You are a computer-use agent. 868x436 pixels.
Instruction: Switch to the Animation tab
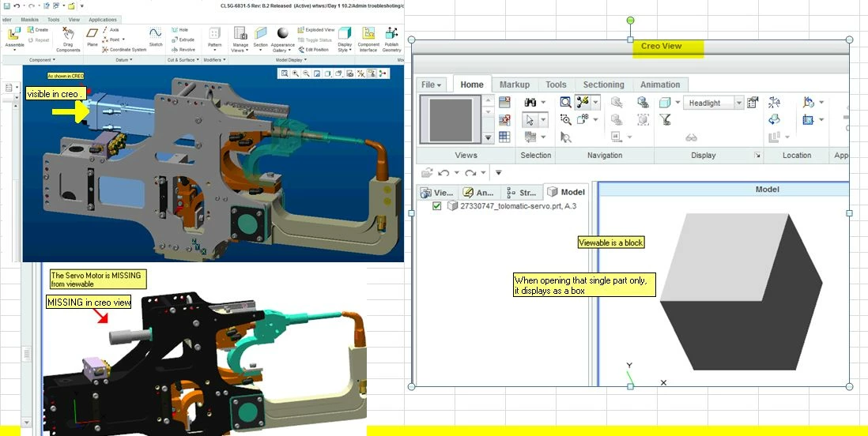click(660, 85)
